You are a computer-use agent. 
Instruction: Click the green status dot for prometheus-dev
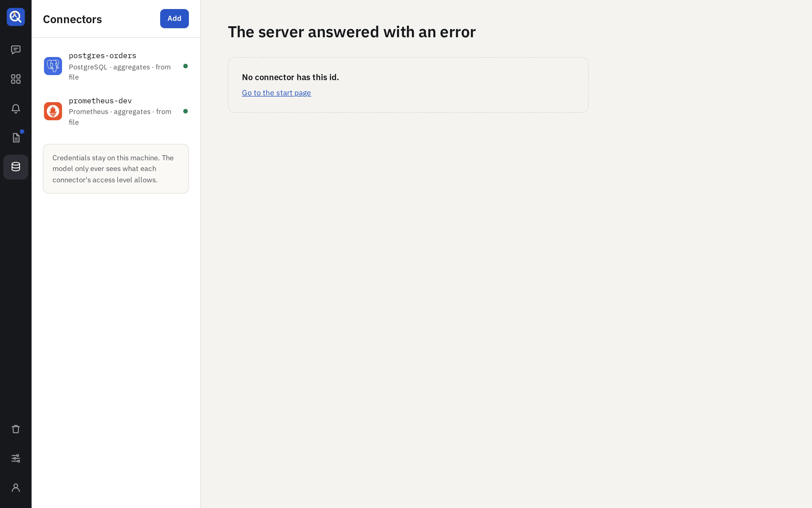pos(186,111)
